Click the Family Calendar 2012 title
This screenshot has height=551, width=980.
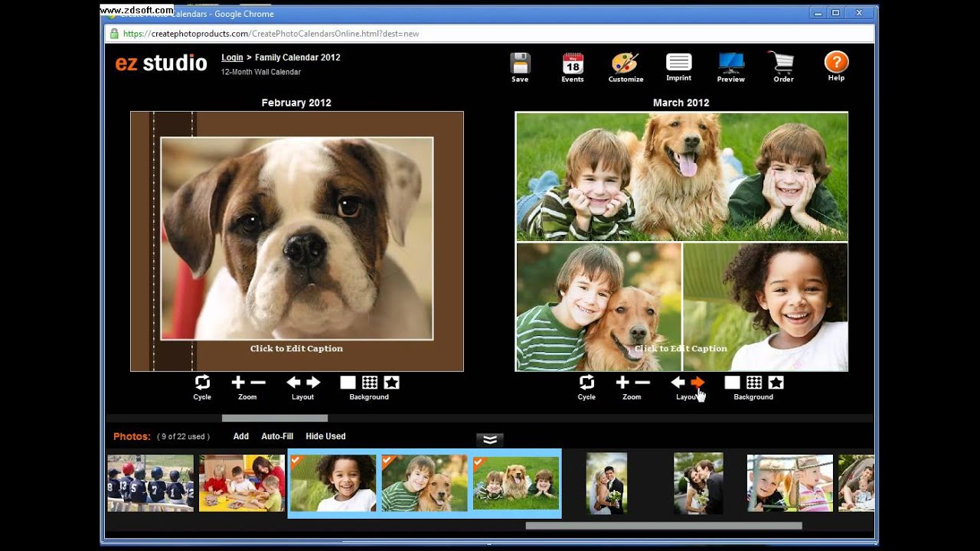[298, 57]
